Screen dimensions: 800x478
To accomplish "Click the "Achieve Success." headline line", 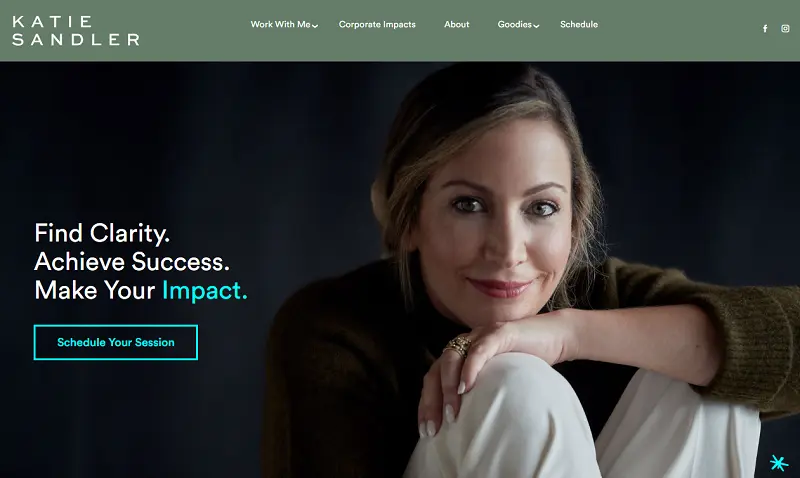I will click(132, 262).
